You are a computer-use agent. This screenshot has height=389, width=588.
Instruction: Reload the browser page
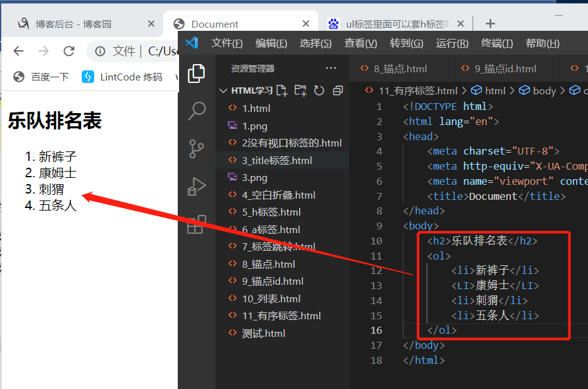[x=68, y=51]
